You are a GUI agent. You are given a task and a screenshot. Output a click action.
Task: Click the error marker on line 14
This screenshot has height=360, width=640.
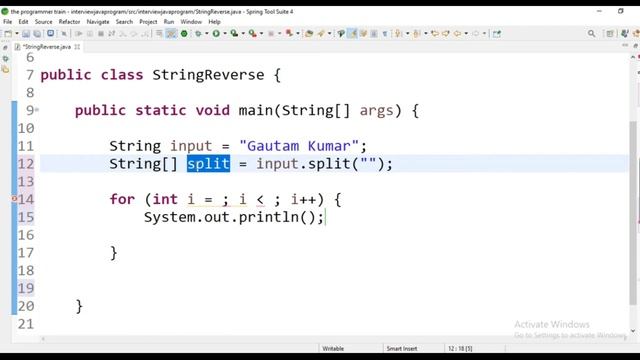pyautogui.click(x=14, y=199)
